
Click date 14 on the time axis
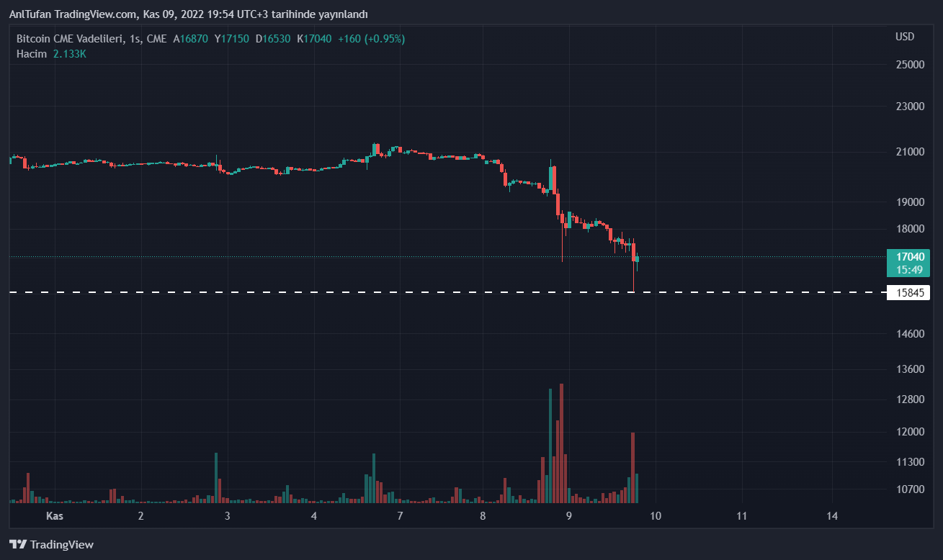tap(833, 516)
